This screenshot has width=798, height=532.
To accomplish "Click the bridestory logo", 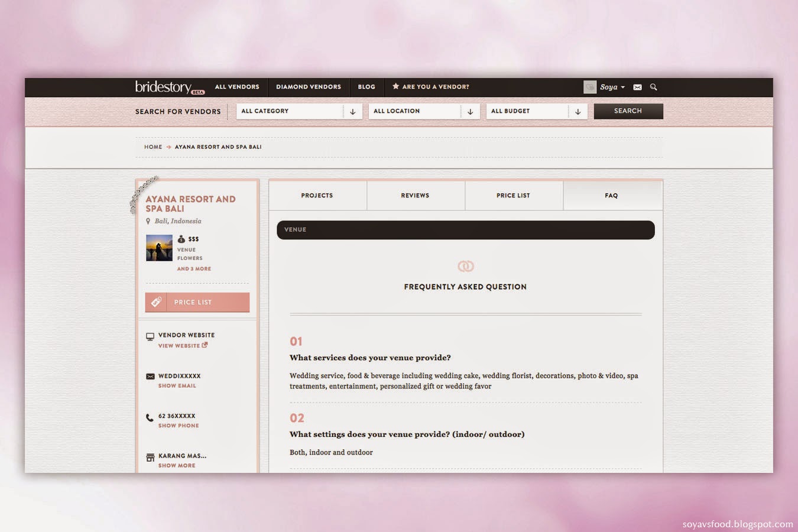I will 170,87.
